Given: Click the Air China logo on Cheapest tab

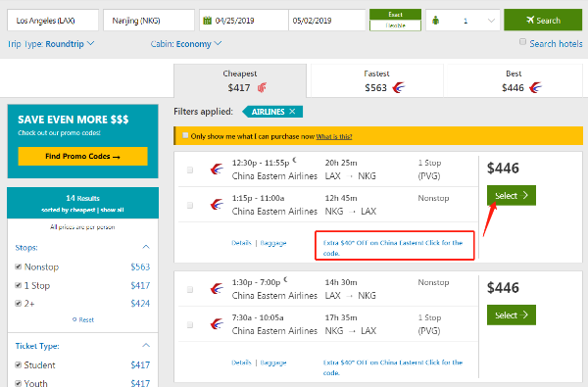Looking at the screenshot, I should (262, 88).
